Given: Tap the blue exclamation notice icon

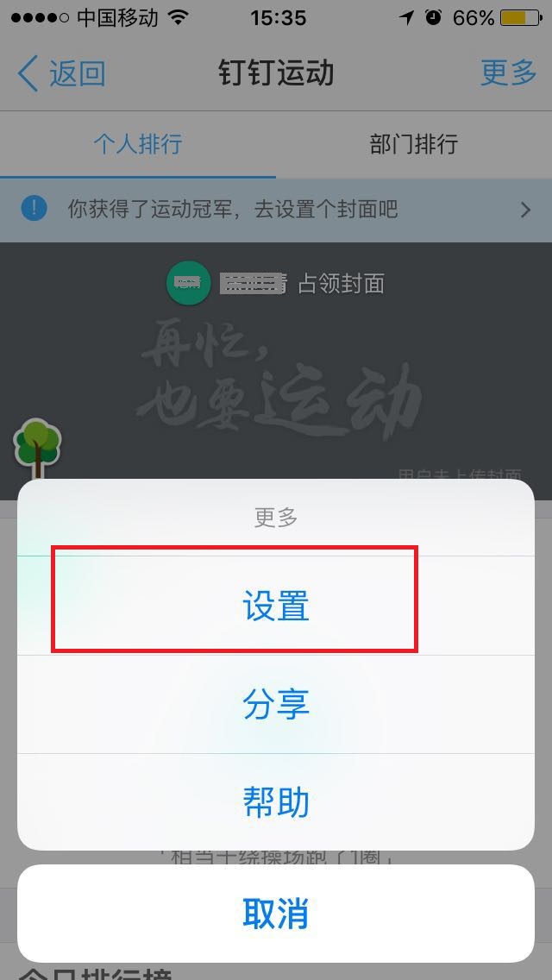Looking at the screenshot, I should (x=34, y=208).
